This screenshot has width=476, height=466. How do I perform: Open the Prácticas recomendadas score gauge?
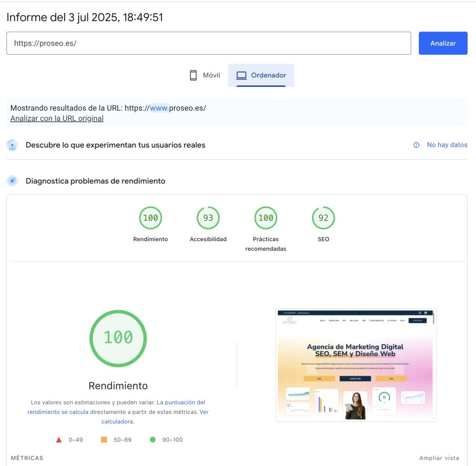266,218
